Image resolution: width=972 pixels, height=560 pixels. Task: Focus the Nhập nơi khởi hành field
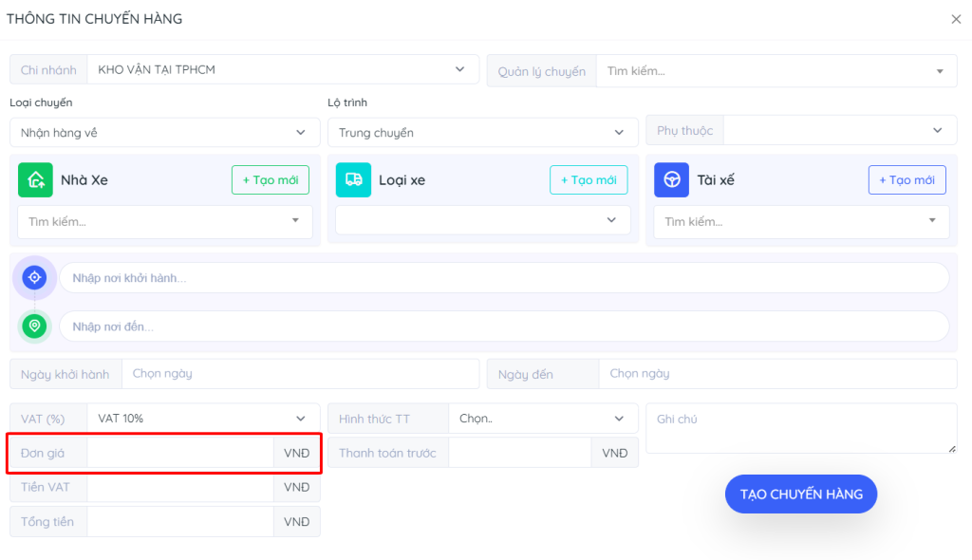pyautogui.click(x=503, y=278)
